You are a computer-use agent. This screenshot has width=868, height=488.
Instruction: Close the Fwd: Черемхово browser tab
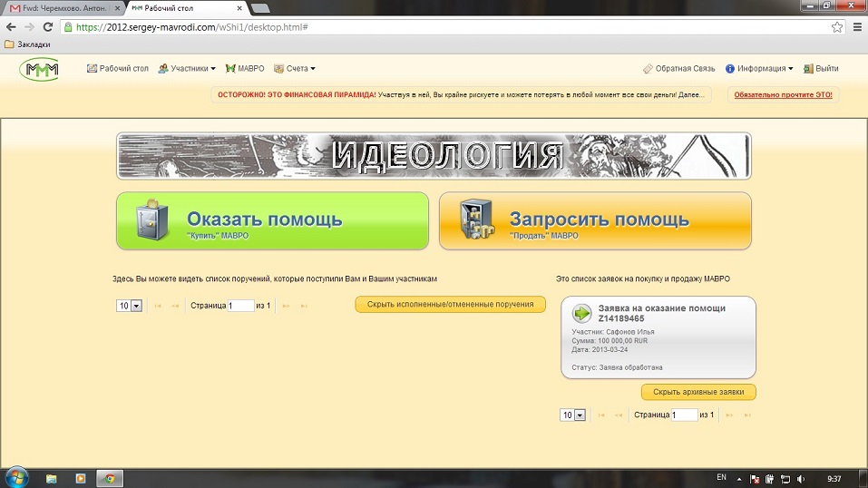pyautogui.click(x=117, y=8)
